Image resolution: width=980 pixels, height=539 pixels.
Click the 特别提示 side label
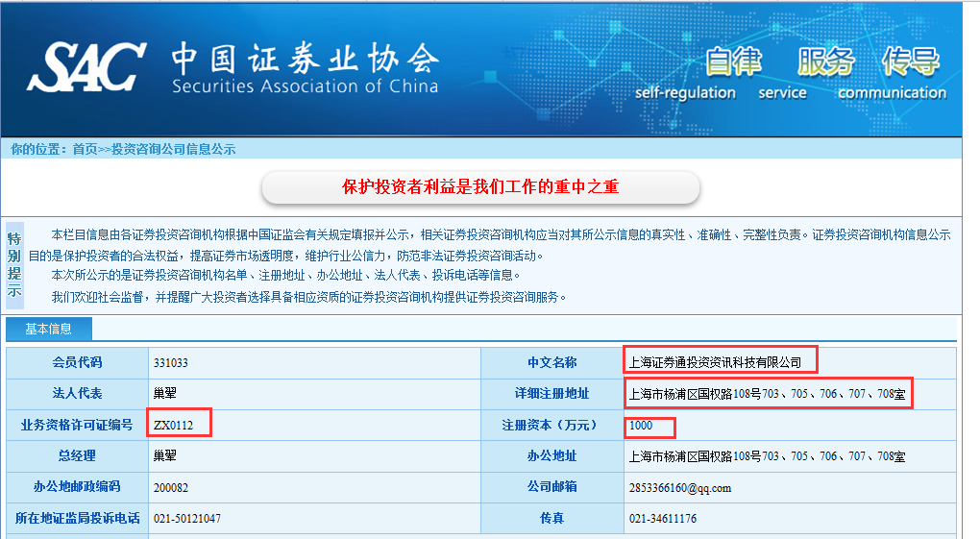(14, 265)
